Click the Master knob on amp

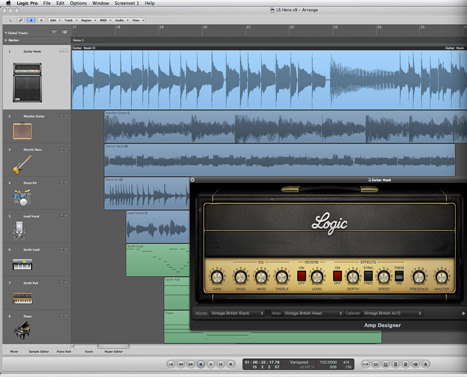click(x=442, y=277)
